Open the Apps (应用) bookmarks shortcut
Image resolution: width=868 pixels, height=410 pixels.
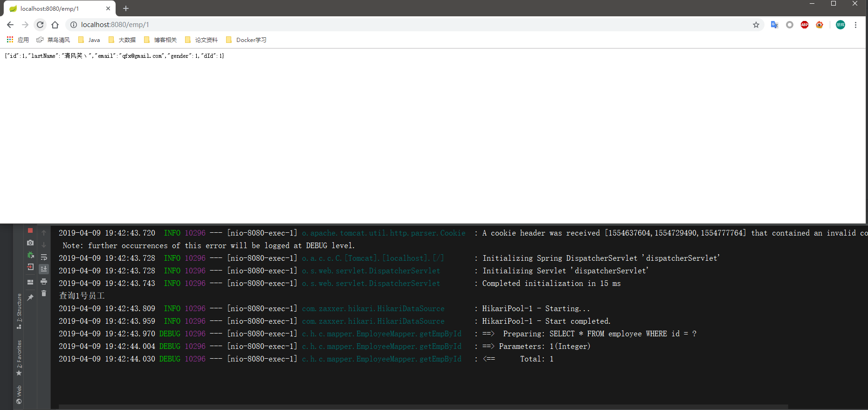point(18,40)
